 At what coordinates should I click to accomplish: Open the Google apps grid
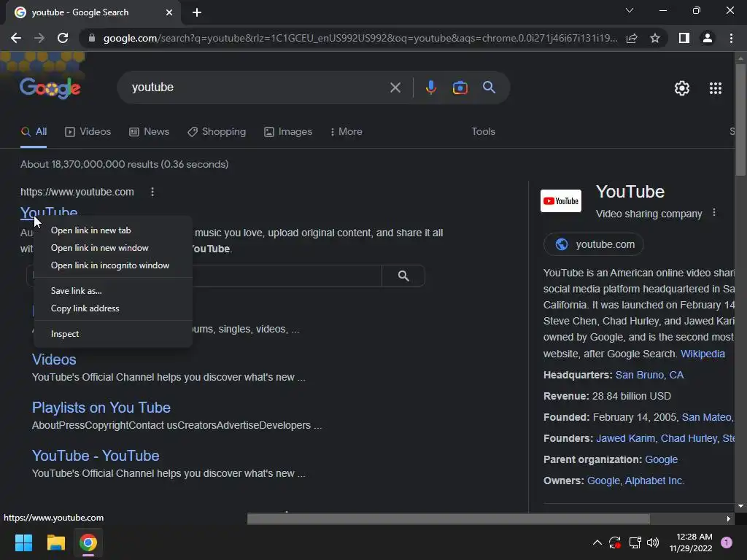pyautogui.click(x=716, y=88)
